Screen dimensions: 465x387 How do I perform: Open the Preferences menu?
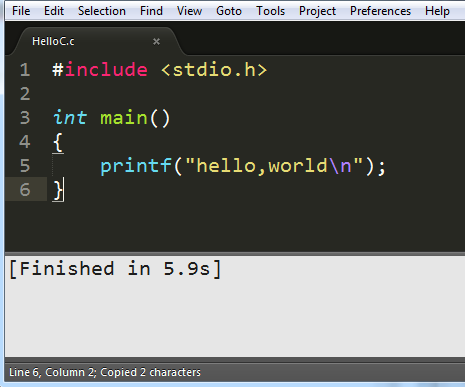380,11
